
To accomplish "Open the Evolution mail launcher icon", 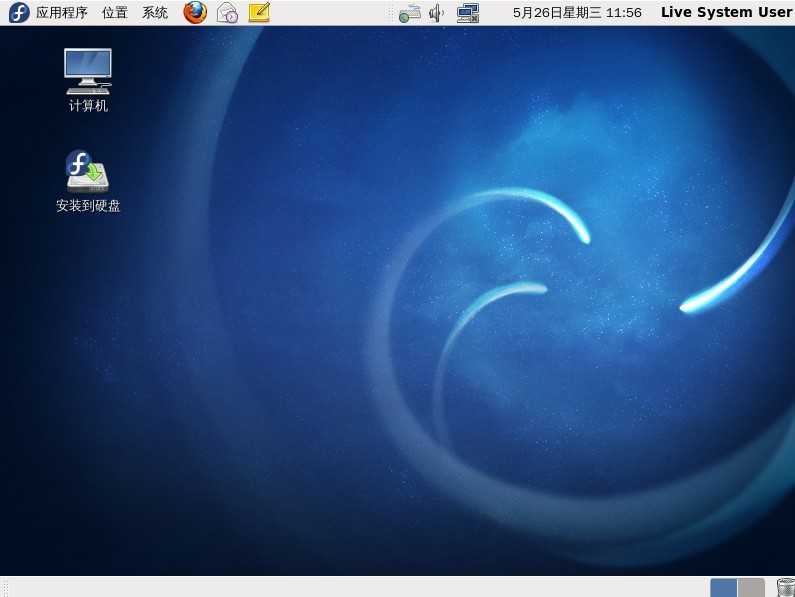I will tap(227, 13).
